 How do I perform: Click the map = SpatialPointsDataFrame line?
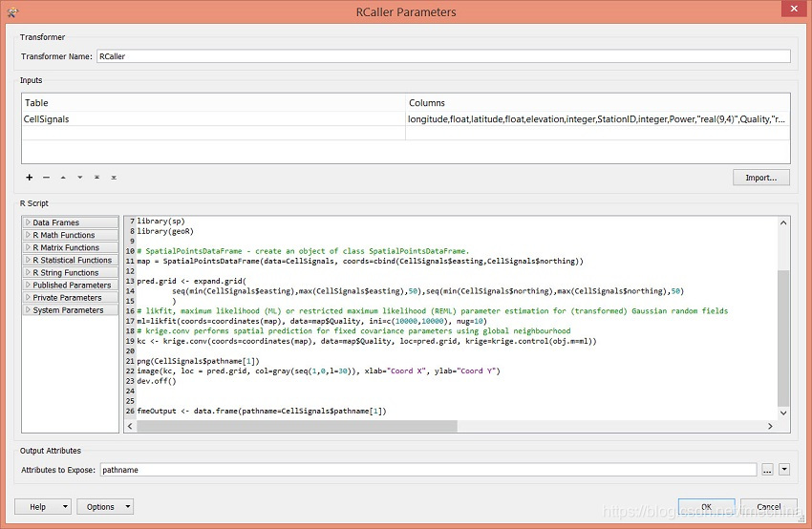(360, 261)
